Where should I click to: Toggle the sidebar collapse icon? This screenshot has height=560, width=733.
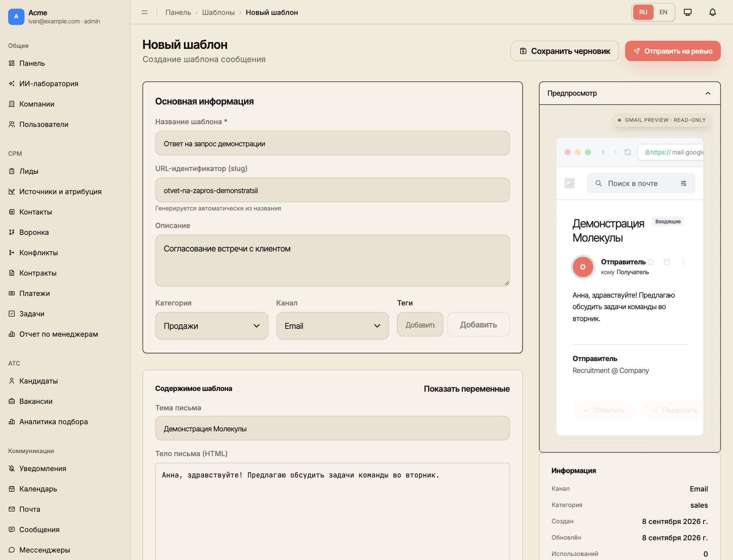tap(145, 12)
